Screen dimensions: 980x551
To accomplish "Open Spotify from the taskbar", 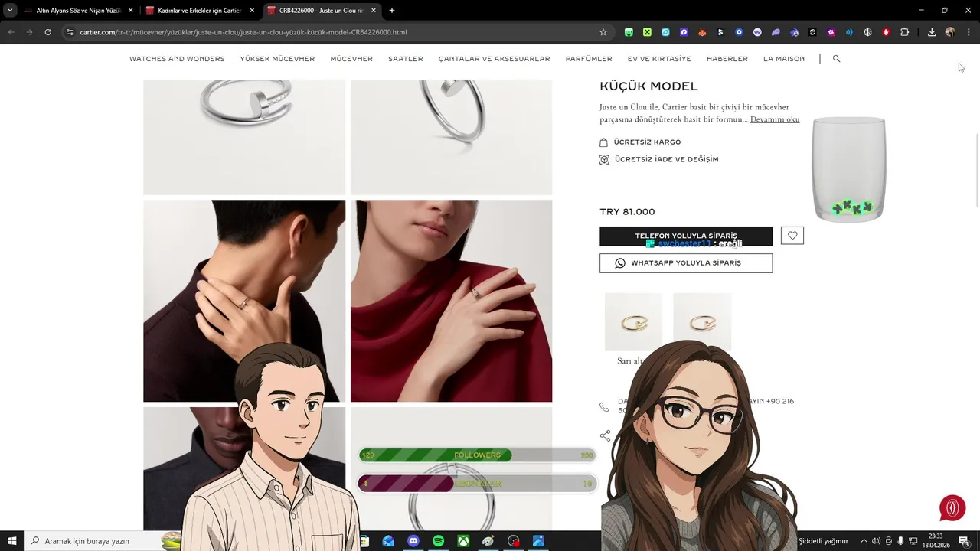I will point(438,541).
